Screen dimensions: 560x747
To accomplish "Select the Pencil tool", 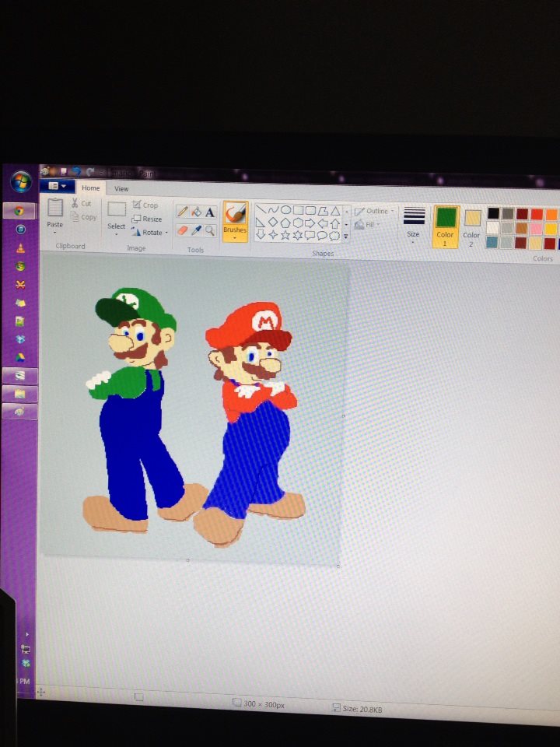I will point(182,212).
